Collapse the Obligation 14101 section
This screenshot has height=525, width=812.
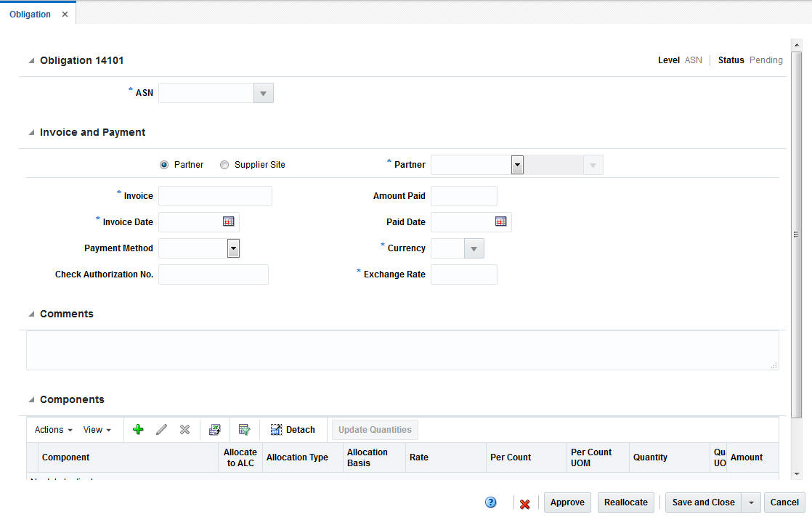pyautogui.click(x=31, y=60)
